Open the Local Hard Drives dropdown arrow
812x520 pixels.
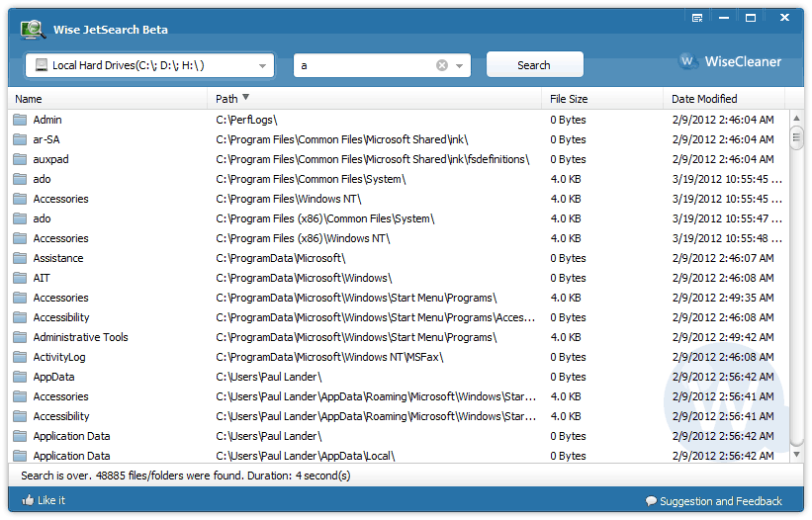pyautogui.click(x=262, y=66)
